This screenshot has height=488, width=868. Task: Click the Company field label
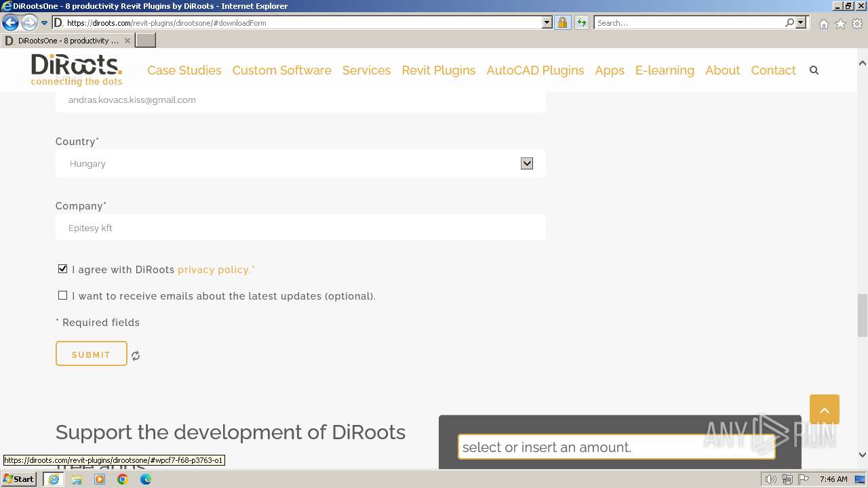81,206
